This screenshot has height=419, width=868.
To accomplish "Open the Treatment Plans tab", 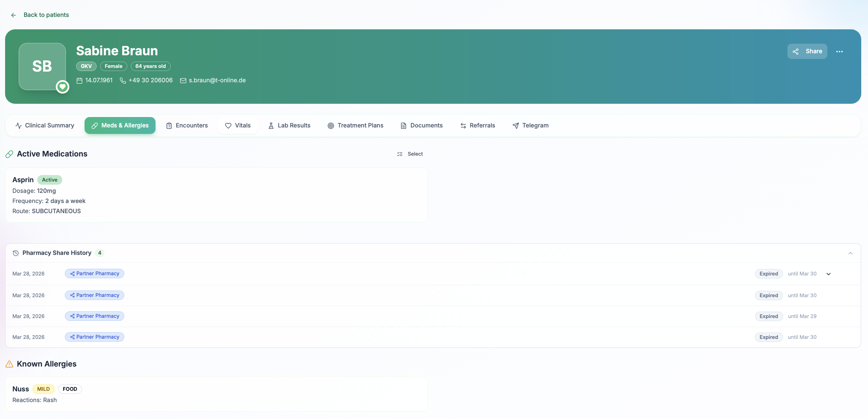I will coord(355,125).
